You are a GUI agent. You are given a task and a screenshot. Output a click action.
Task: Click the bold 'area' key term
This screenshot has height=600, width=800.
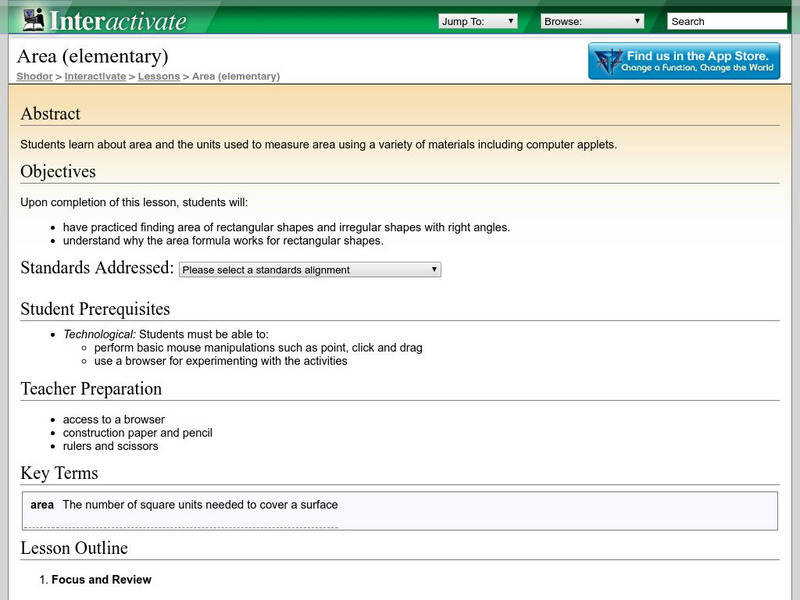(x=41, y=505)
